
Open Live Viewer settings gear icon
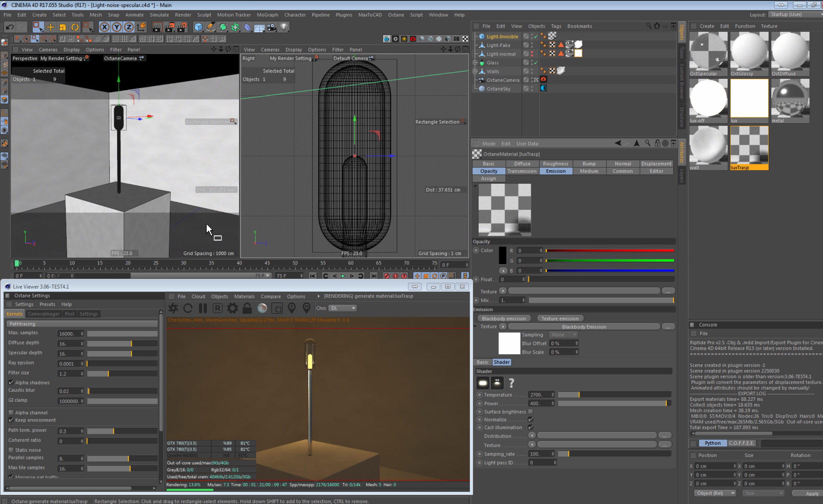tap(233, 308)
